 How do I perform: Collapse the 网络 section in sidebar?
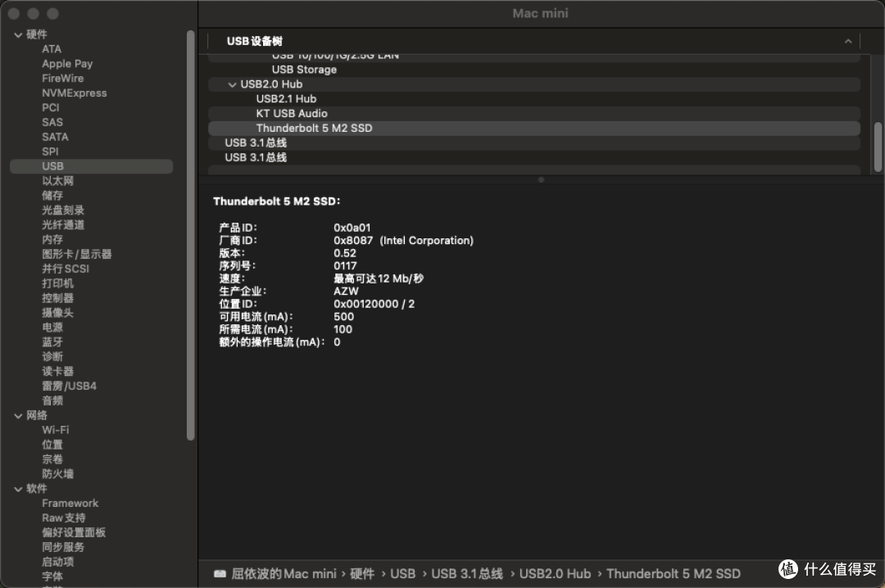click(18, 416)
